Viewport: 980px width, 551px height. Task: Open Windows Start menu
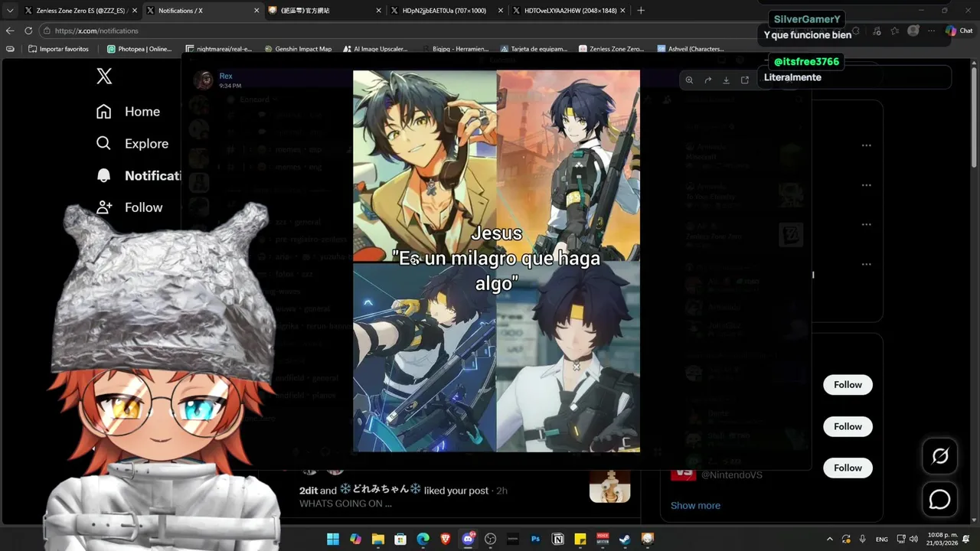[x=333, y=539]
